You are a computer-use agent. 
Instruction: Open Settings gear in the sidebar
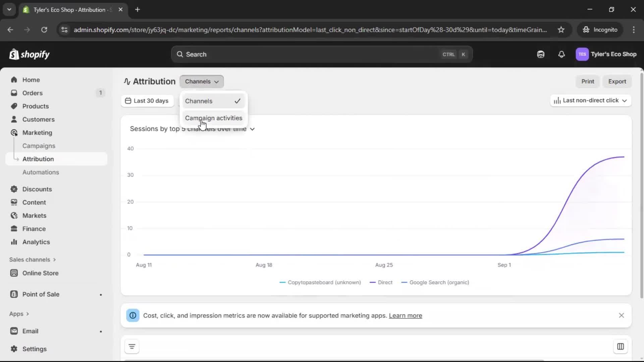point(34,349)
